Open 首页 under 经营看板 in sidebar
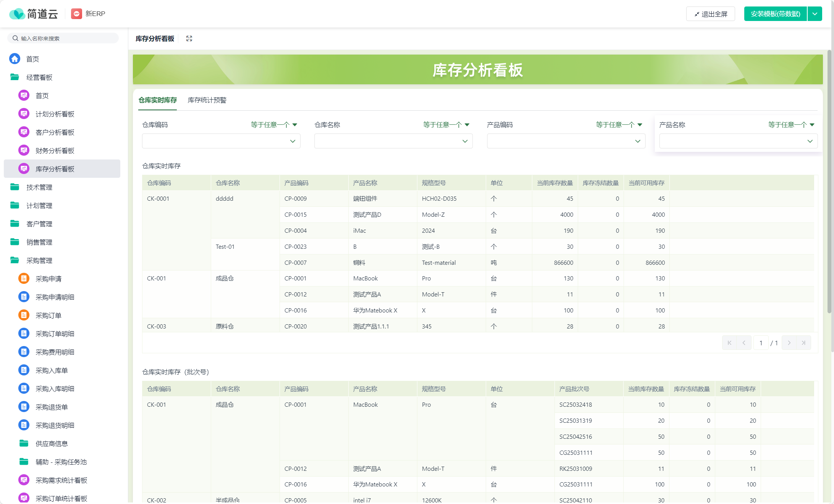The height and width of the screenshot is (504, 834). (62, 95)
